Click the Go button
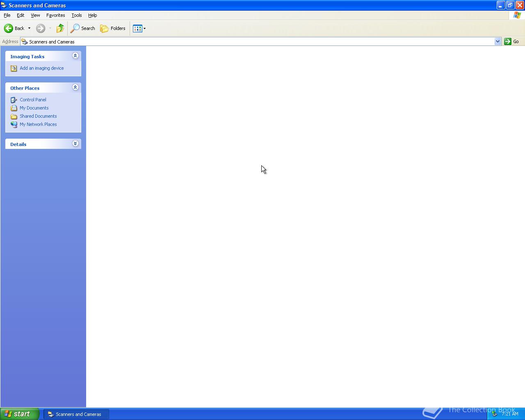The image size is (525, 420). tap(512, 41)
